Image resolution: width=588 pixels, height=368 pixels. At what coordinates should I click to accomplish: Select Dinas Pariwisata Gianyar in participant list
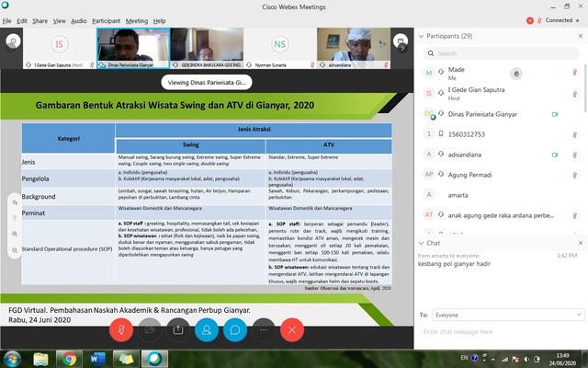click(489, 114)
